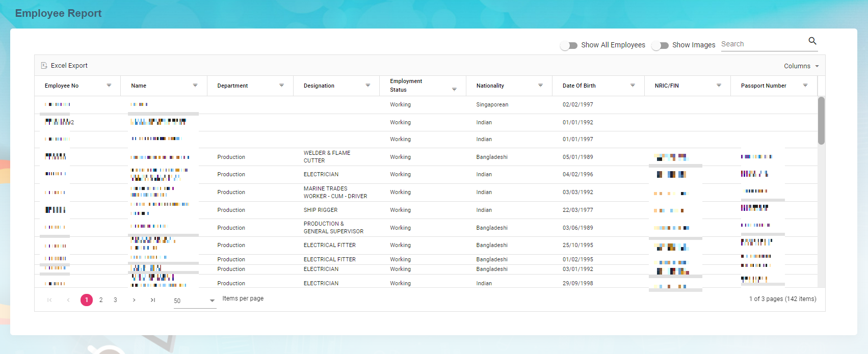Open filter for Employee No column
Viewport: 868px width, 354px height.
[x=109, y=86]
